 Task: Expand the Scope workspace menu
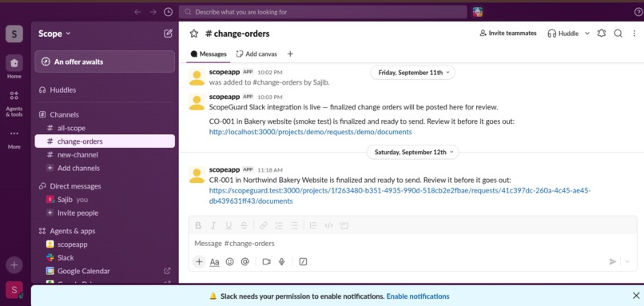click(54, 34)
